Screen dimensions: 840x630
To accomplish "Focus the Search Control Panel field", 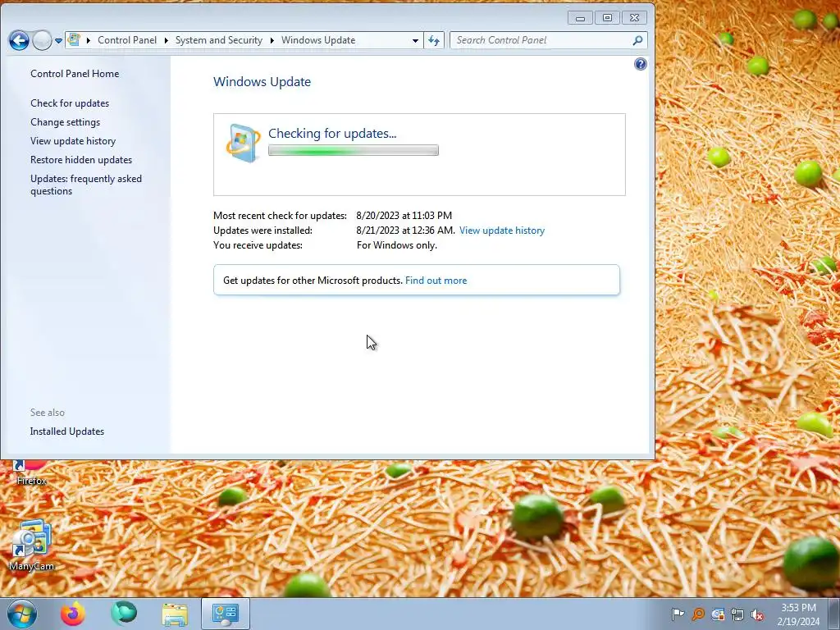I will click(x=541, y=40).
